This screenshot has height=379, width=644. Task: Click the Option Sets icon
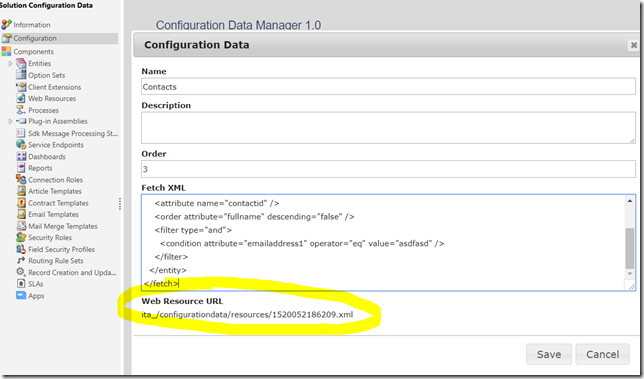tap(21, 75)
